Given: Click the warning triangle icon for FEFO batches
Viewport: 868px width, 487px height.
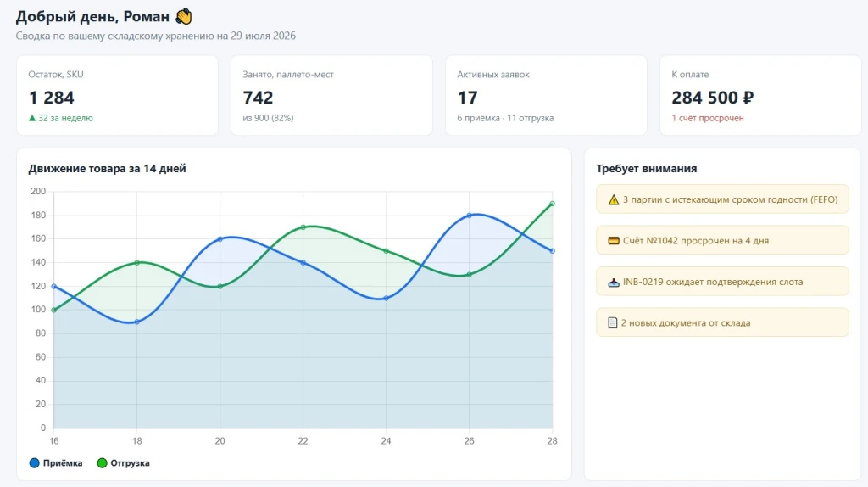Looking at the screenshot, I should 614,200.
